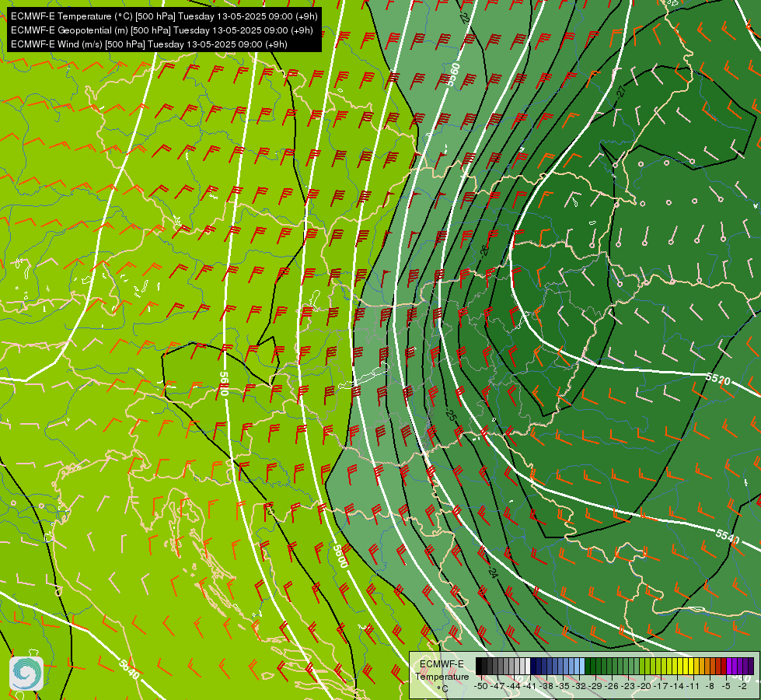
Task: Click the 5540 geopotential contour label
Action: pos(727,537)
